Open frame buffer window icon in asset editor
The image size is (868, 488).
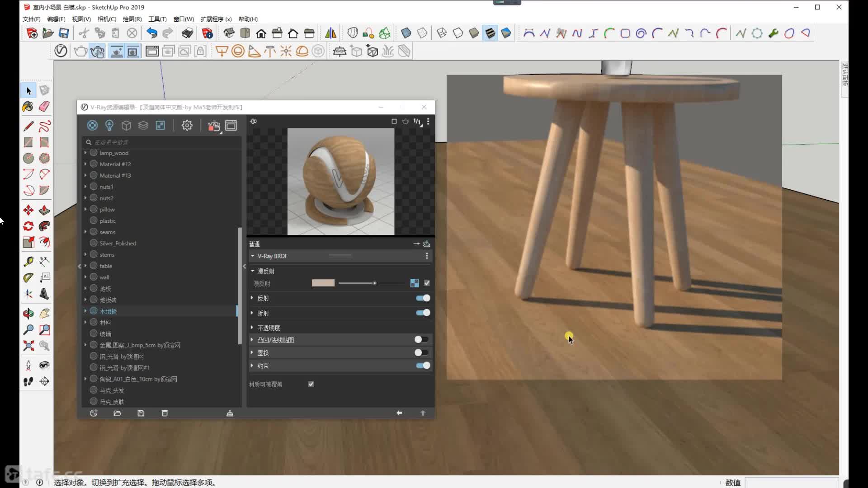click(231, 125)
